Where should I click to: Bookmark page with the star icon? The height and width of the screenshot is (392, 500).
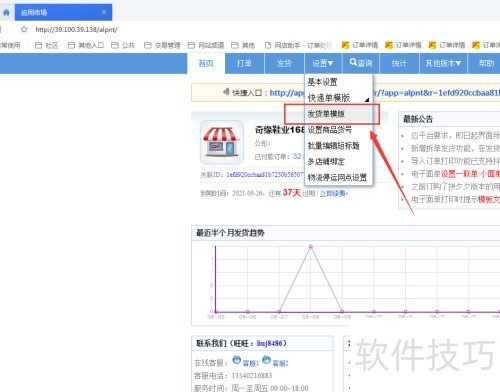click(24, 30)
